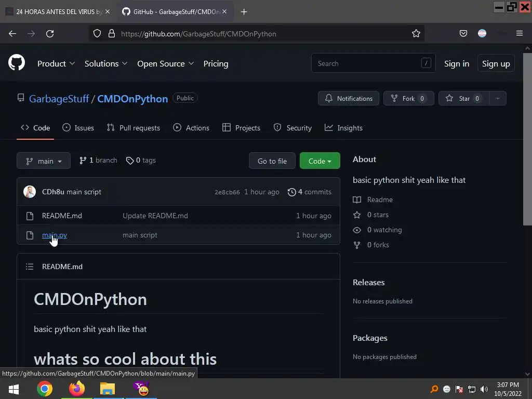532x399 pixels.
Task: Click the 3:07 PM taskbar clock
Action: (x=508, y=389)
